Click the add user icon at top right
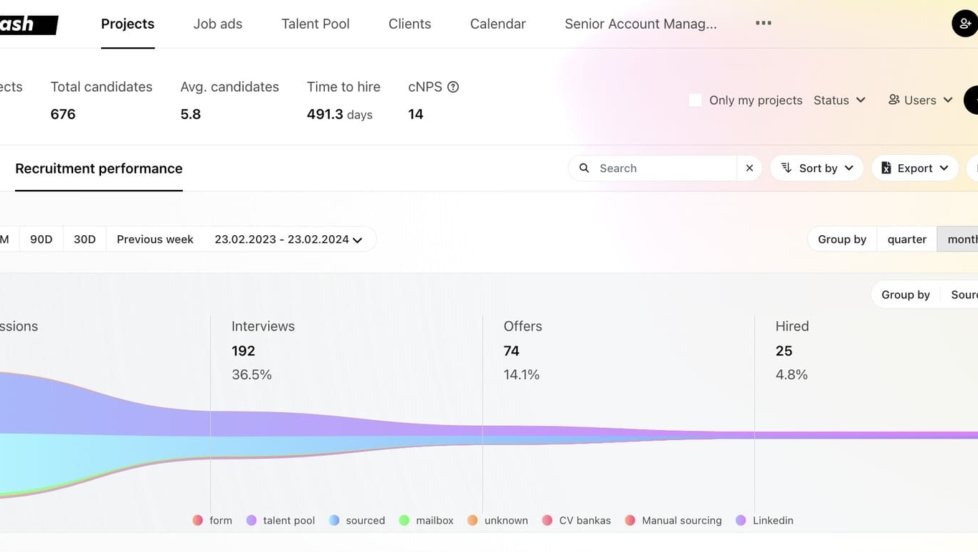Screen dimensions: 978x552 (x=964, y=24)
